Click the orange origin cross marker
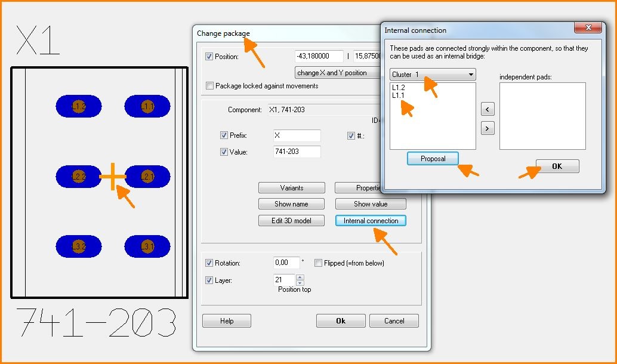The width and height of the screenshot is (617, 364). point(113,177)
